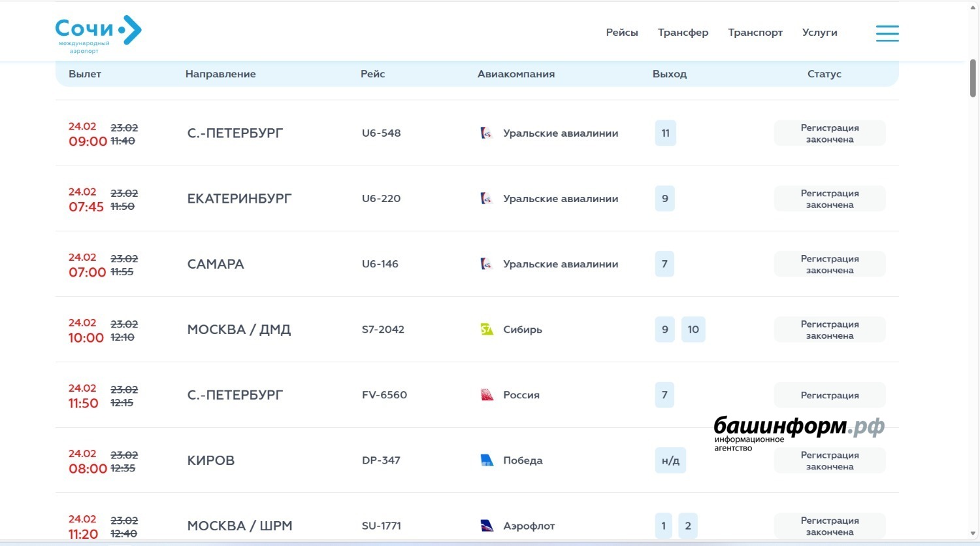
Task: Select gate 10 badge for Moscow DME flight
Action: coord(693,330)
